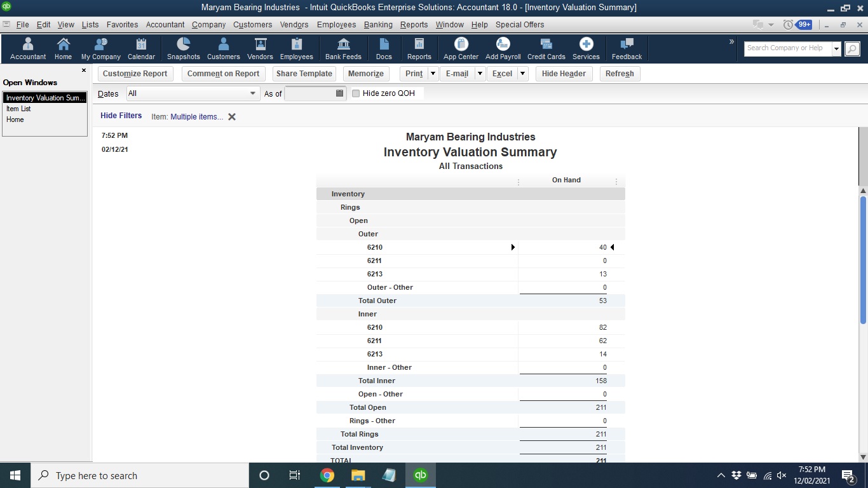Image resolution: width=868 pixels, height=488 pixels.
Task: Select Item List in Open Windows
Action: pos(18,109)
